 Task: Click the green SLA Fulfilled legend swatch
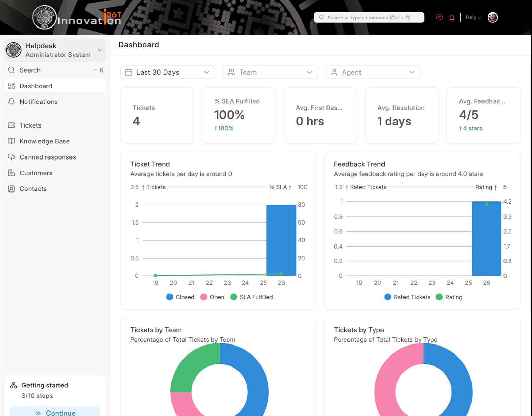pos(234,297)
